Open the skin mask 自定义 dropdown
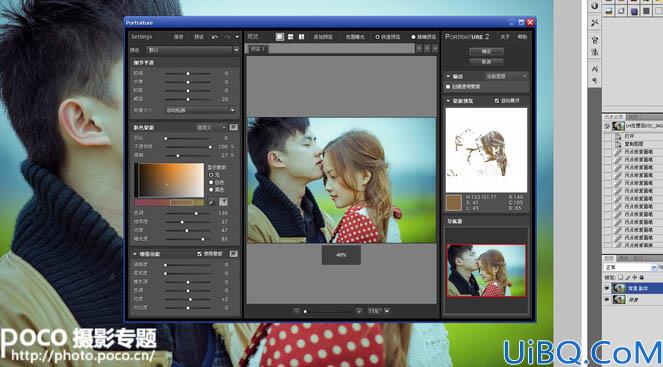Viewport: 663px width, 367px height. coord(211,127)
